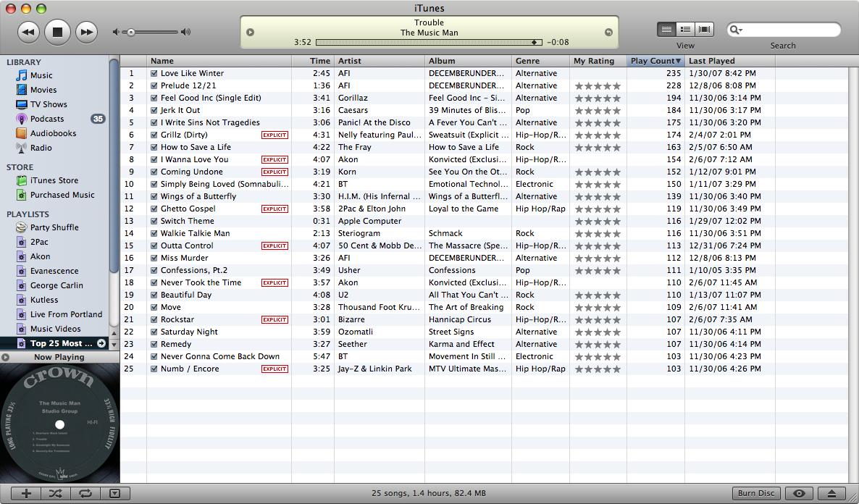Image resolution: width=859 pixels, height=504 pixels.
Task: Sort by Time column header
Action: [313, 61]
